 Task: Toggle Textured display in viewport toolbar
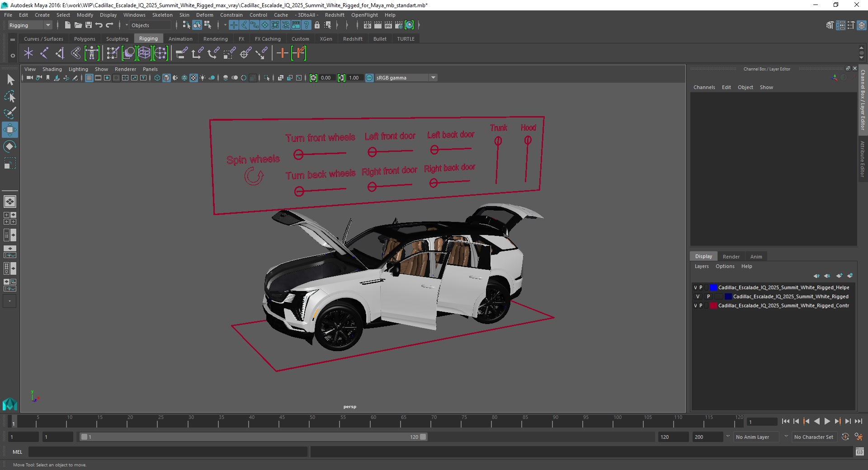click(193, 78)
